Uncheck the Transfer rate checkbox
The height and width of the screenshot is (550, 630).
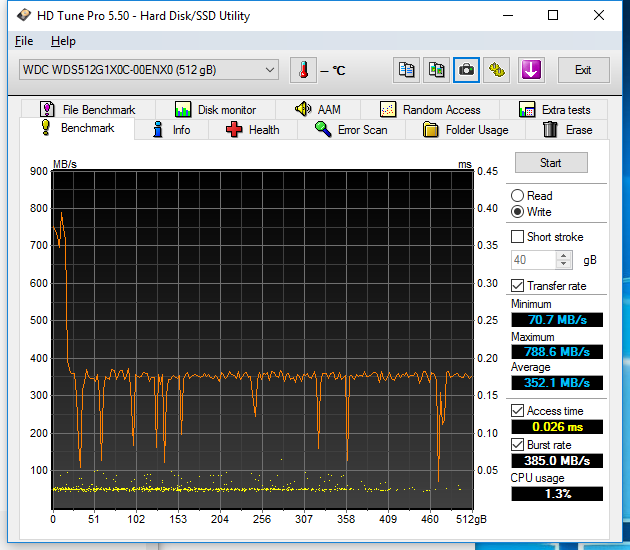[517, 286]
